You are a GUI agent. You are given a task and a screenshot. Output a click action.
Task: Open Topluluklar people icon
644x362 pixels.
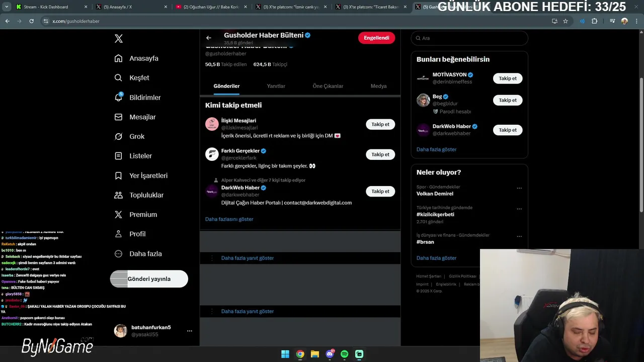(x=118, y=195)
